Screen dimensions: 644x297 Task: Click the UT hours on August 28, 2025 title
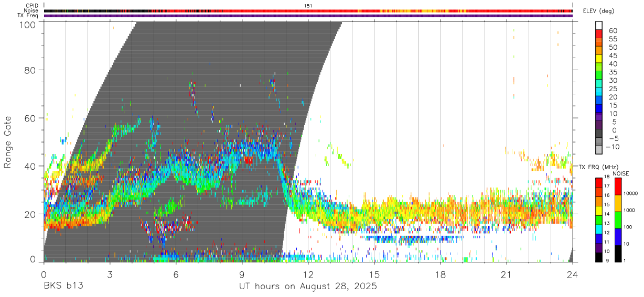click(308, 287)
